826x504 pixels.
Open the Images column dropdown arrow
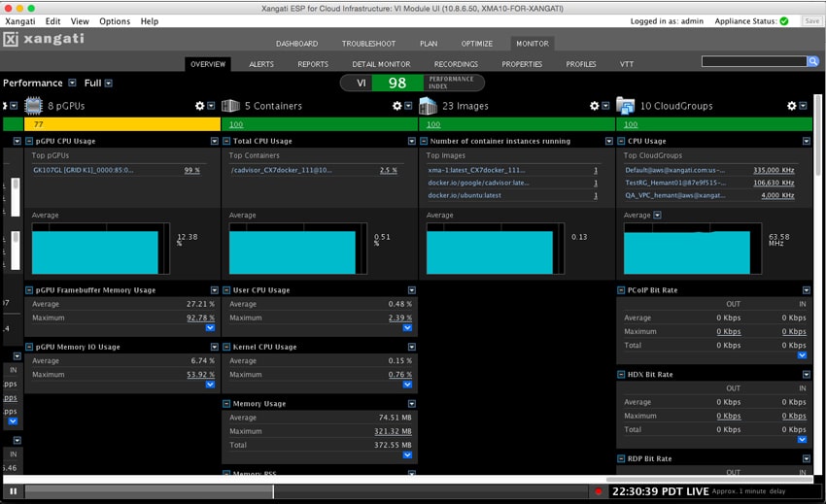pyautogui.click(x=605, y=106)
